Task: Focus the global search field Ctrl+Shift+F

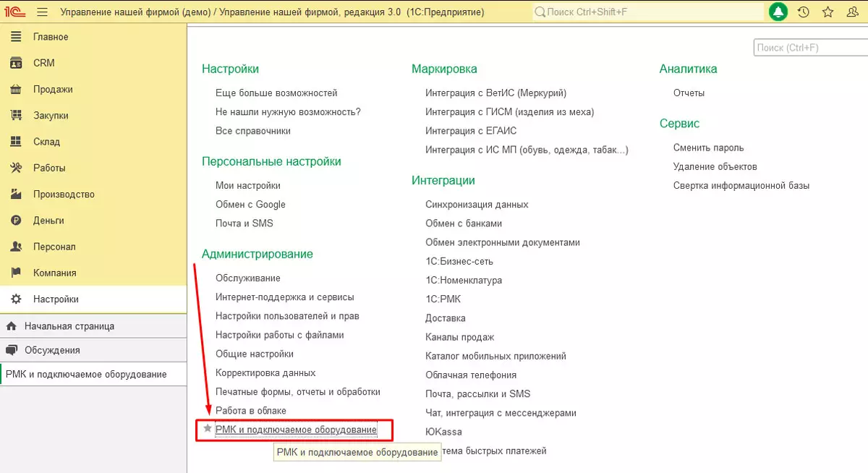Action: click(648, 12)
